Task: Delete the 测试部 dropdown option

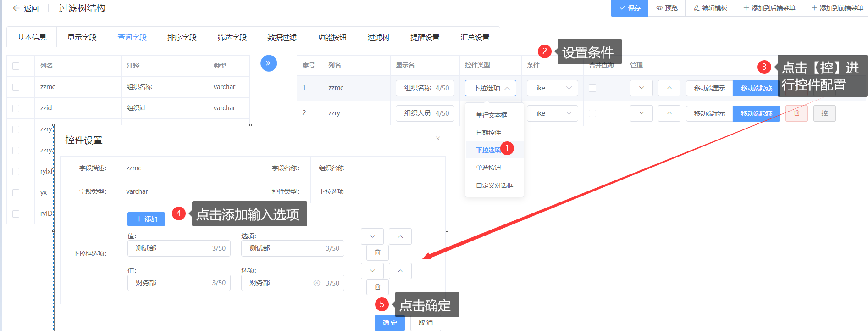Action: pos(377,252)
